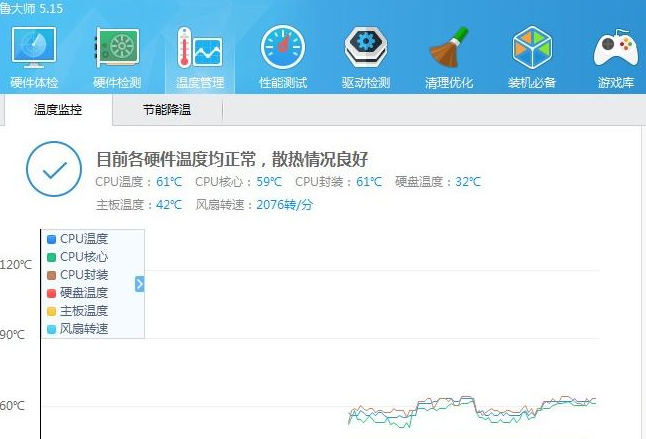Toggle the 风扇转速 legend series
This screenshot has width=646, height=439.
[83, 329]
